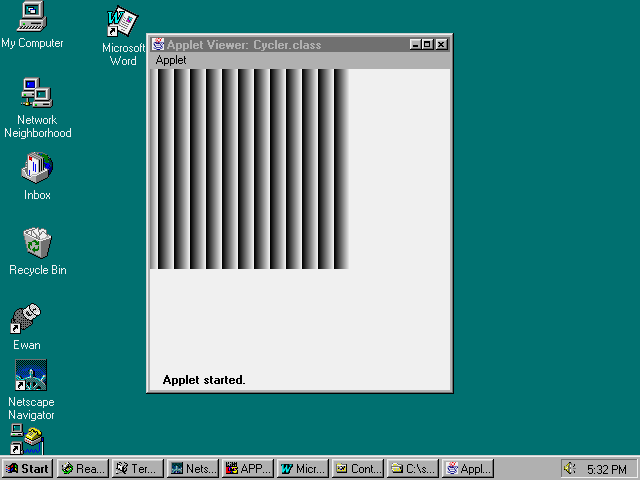Switch to the Cont... taskbar button
The image size is (640, 480).
pos(358,469)
